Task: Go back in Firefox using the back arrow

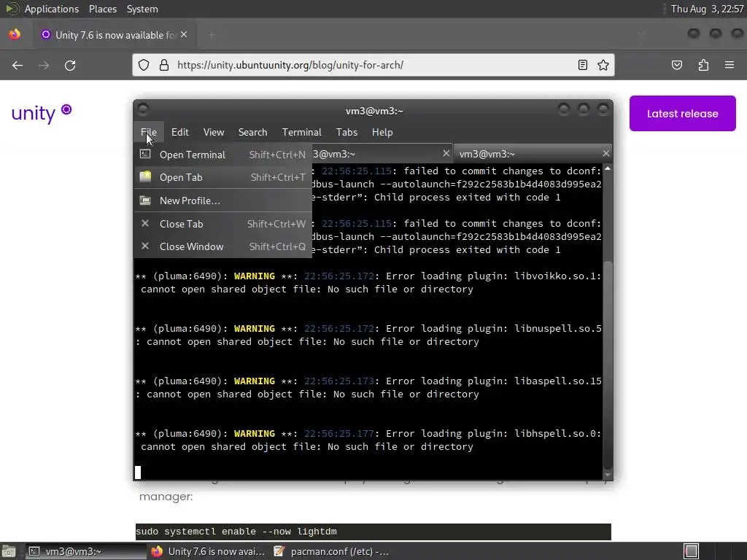Action: [18, 65]
